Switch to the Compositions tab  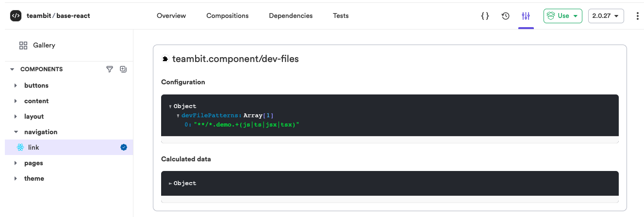pyautogui.click(x=227, y=16)
